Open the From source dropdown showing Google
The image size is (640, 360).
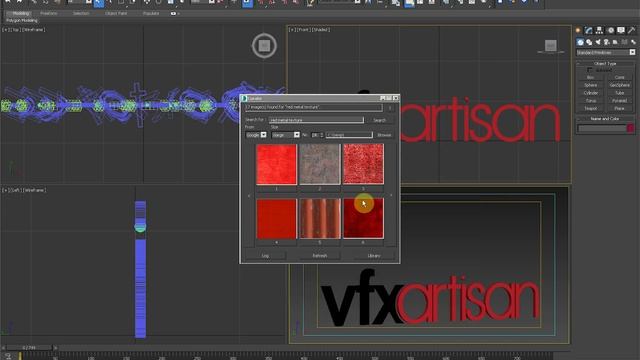(256, 135)
